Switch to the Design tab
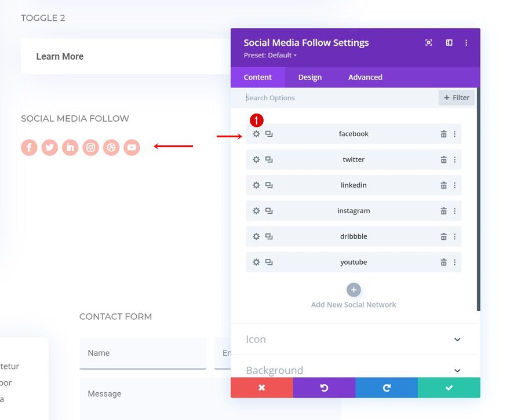Image resolution: width=510 pixels, height=420 pixels. click(x=310, y=78)
